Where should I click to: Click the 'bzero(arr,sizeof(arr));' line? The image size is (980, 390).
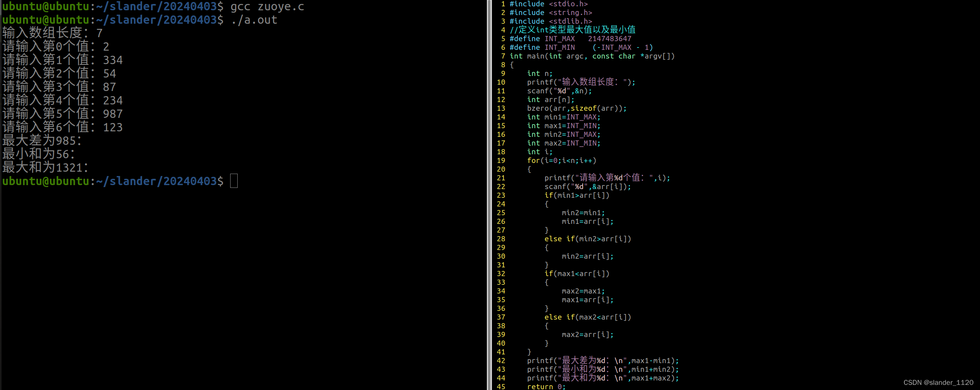[x=577, y=108]
